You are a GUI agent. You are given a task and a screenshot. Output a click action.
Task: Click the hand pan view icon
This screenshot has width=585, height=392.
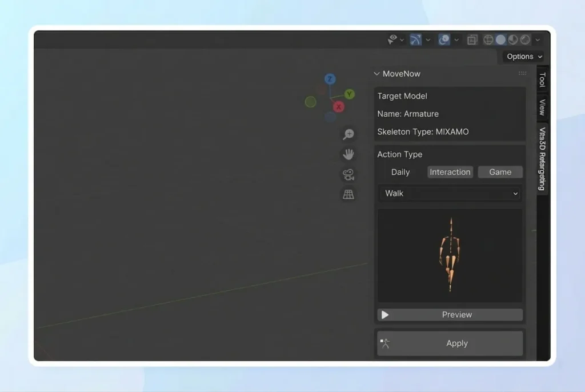pos(348,154)
